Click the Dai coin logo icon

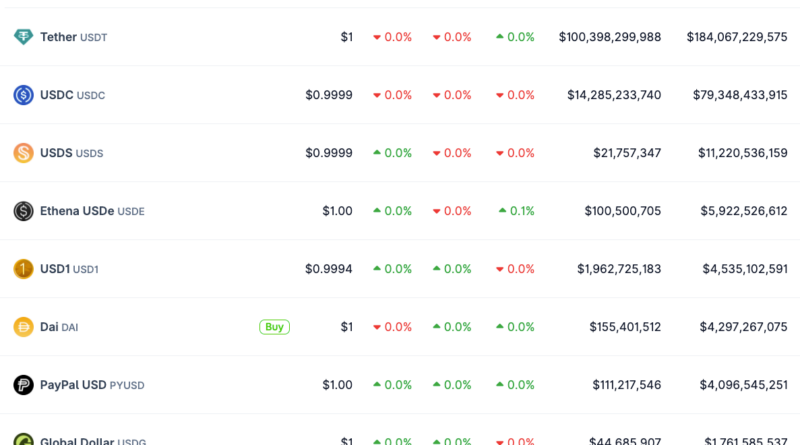point(23,327)
